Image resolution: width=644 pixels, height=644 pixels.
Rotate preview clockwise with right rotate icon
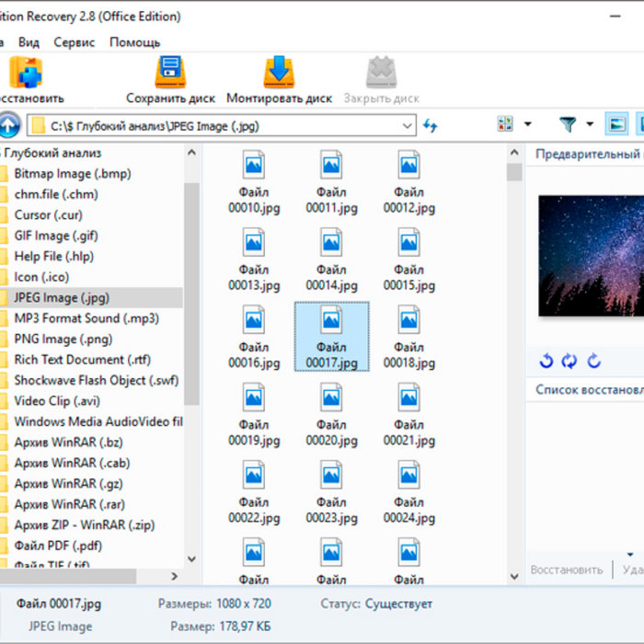pos(594,361)
